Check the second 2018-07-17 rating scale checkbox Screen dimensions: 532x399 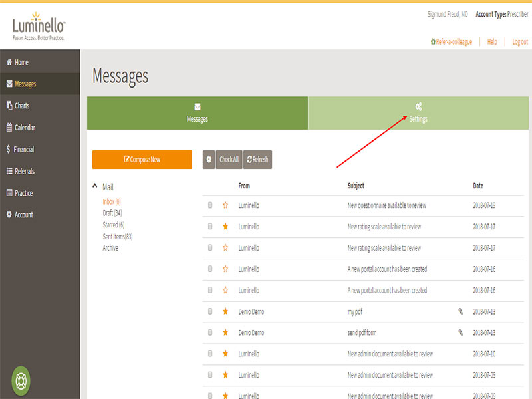tap(210, 247)
